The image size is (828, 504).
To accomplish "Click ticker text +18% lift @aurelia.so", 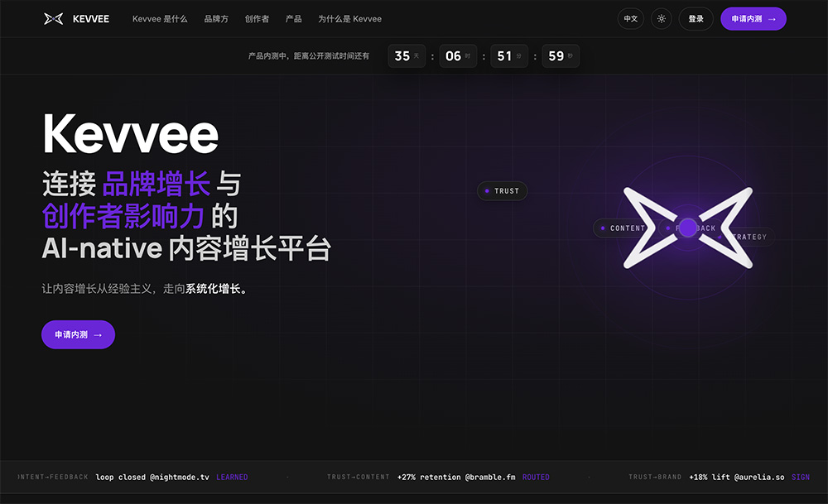I will point(737,477).
